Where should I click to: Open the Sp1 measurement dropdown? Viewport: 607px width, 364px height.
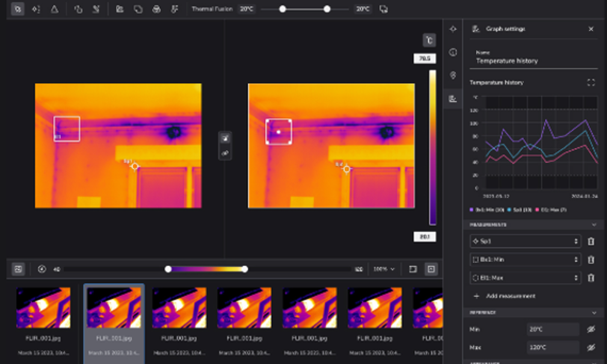525,241
